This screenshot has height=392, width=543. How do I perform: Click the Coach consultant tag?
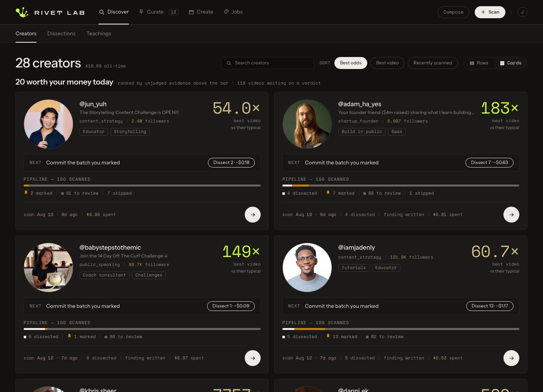click(104, 275)
